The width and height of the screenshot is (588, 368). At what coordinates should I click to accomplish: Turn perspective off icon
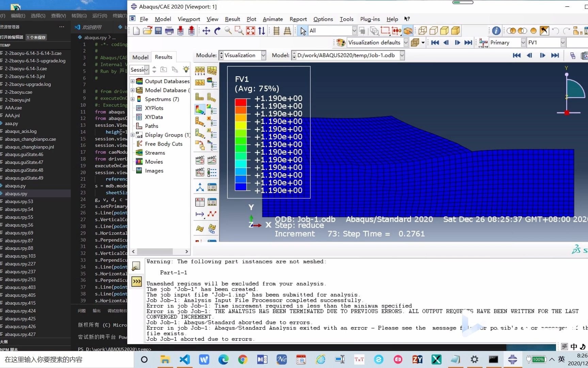[276, 31]
